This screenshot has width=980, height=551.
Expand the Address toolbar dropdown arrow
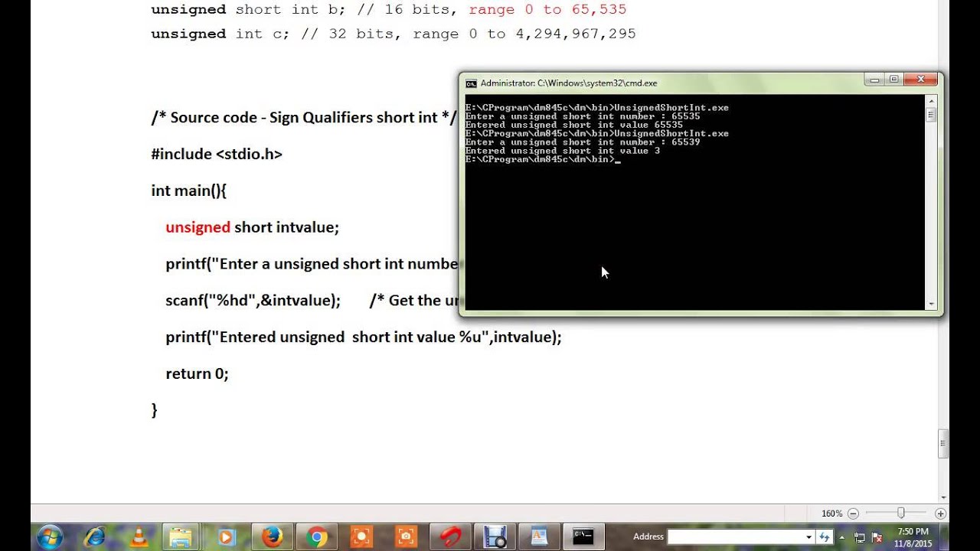coord(808,537)
